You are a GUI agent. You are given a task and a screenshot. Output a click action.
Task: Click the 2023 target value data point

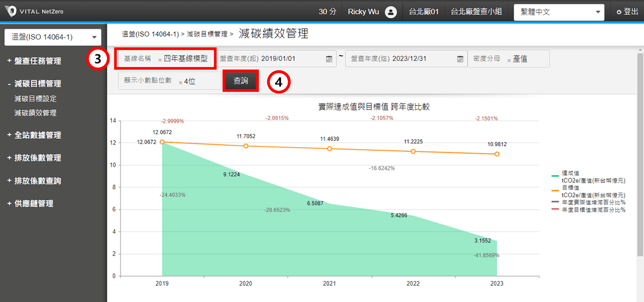(x=497, y=154)
